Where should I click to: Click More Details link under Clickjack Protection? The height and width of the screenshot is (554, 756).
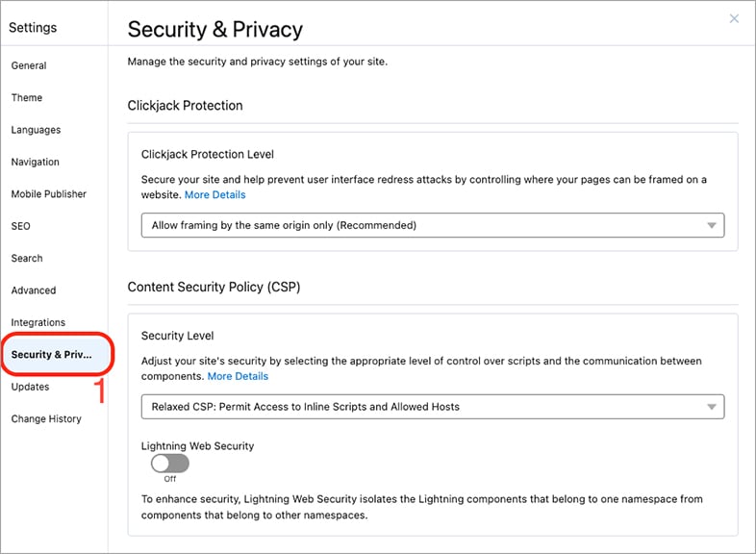[215, 195]
